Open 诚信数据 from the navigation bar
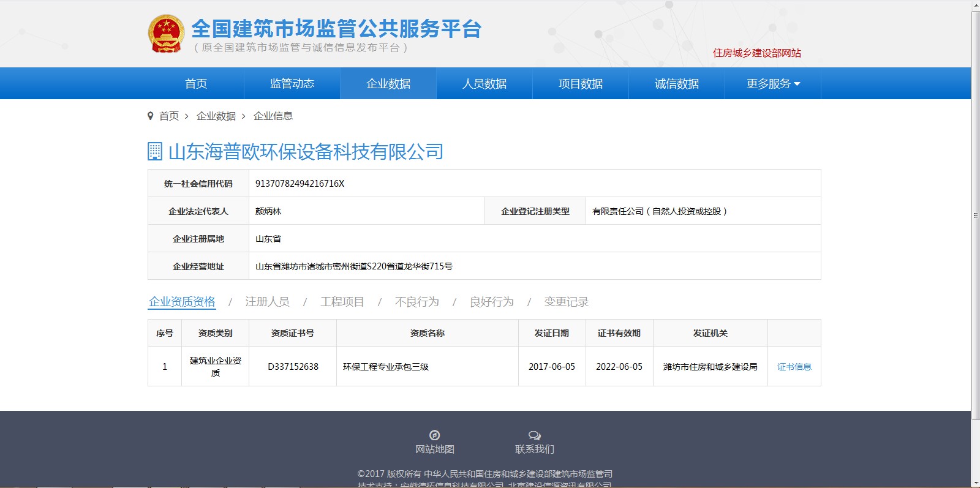This screenshot has width=980, height=488. (x=677, y=84)
